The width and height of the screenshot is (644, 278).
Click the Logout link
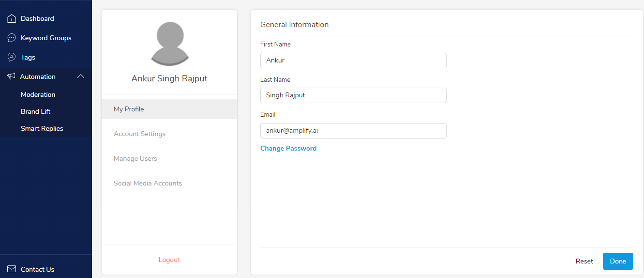[169, 260]
